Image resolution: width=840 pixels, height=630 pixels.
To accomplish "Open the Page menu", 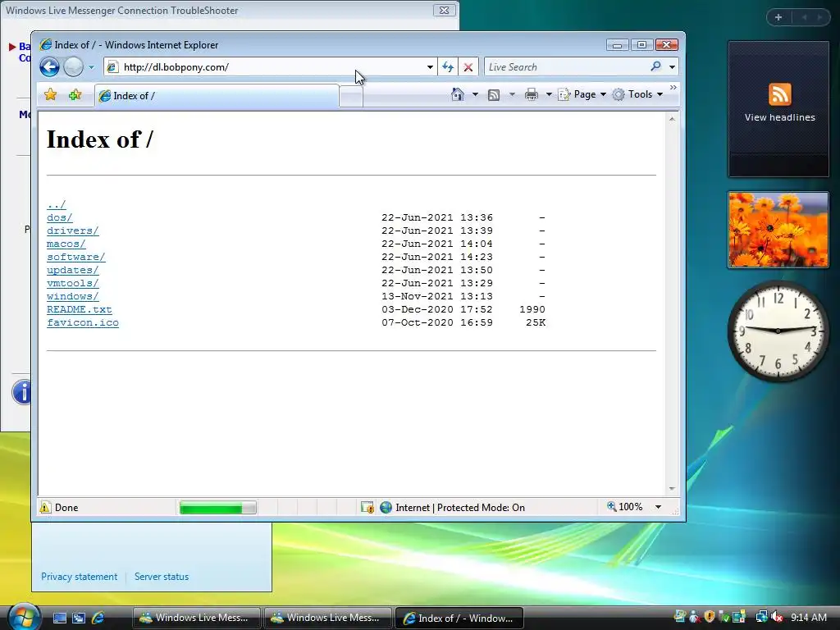I will click(x=582, y=94).
